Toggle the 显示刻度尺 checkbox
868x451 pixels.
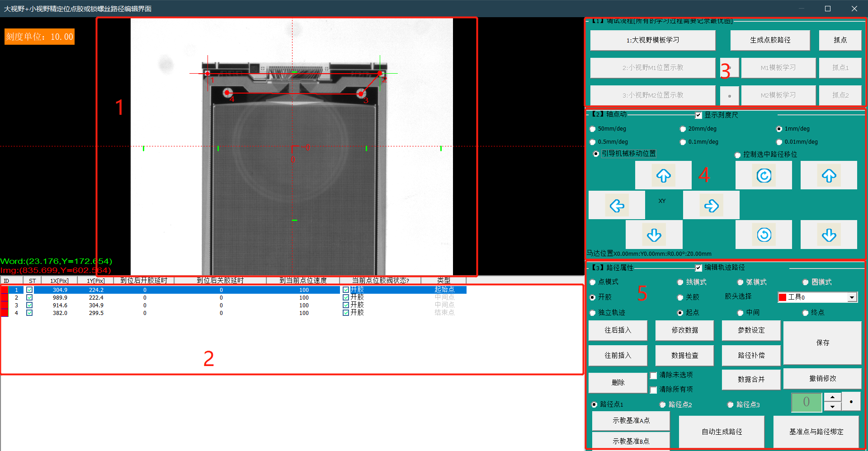pyautogui.click(x=698, y=115)
